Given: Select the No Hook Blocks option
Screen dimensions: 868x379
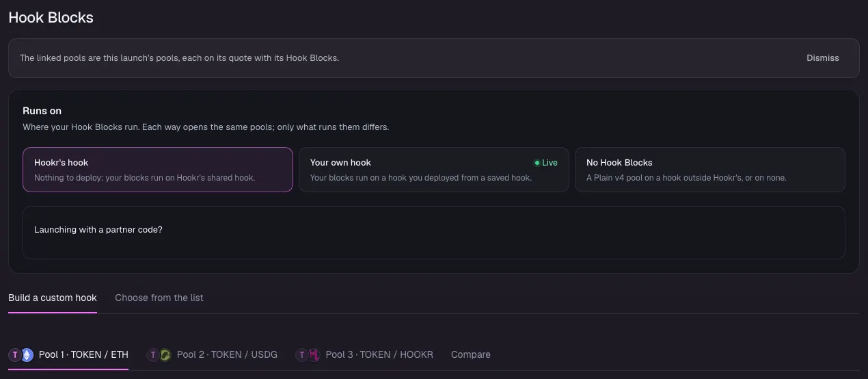Looking at the screenshot, I should coord(710,170).
